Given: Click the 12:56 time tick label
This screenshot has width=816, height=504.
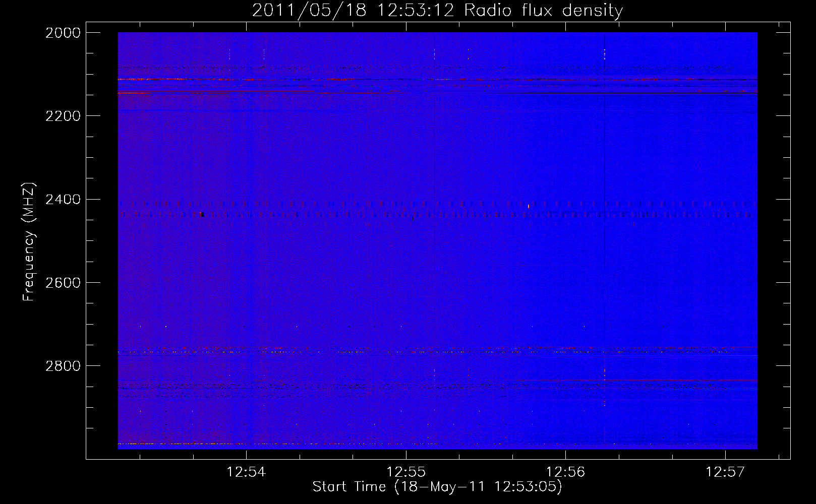Looking at the screenshot, I should pos(566,472).
